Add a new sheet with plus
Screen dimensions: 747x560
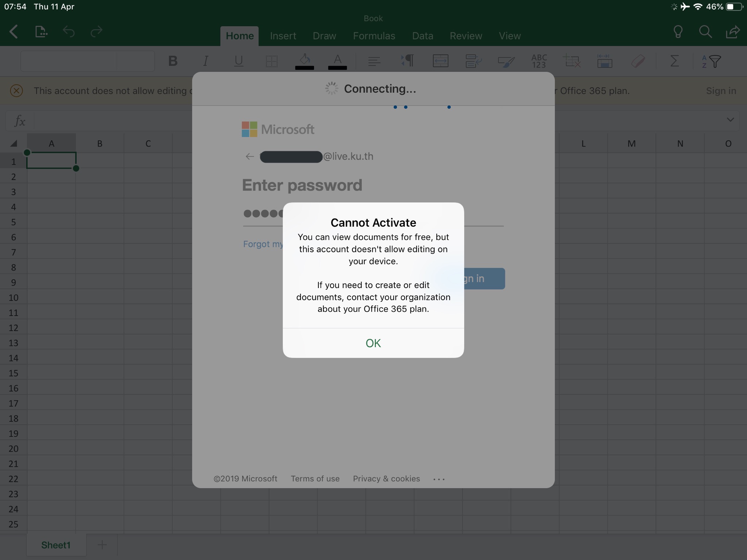[102, 545]
